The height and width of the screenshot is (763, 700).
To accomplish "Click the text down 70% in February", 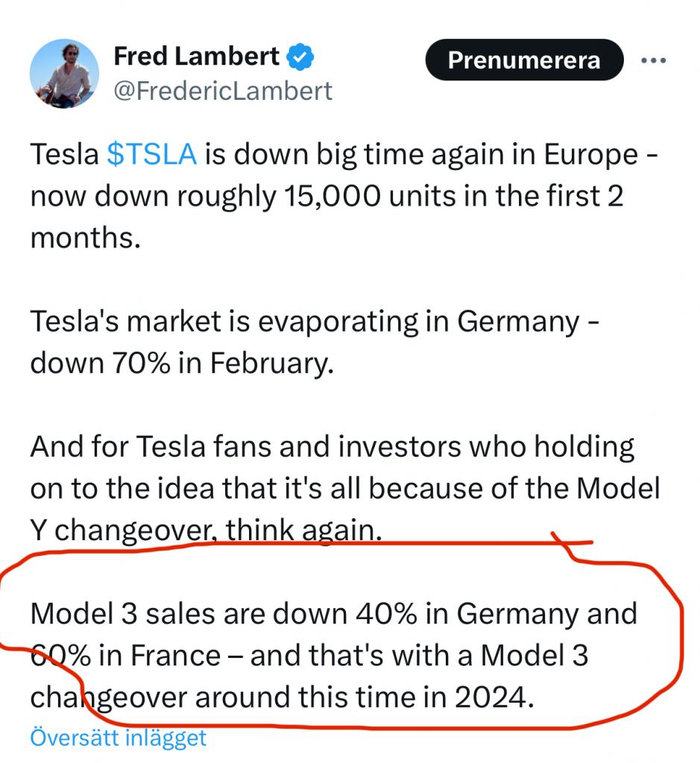I will 181,364.
